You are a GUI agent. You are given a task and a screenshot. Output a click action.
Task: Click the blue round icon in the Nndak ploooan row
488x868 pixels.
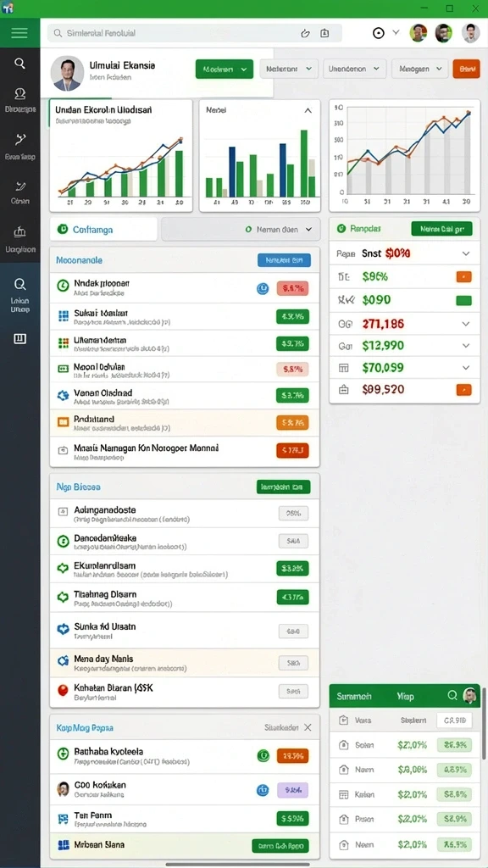pos(263,288)
